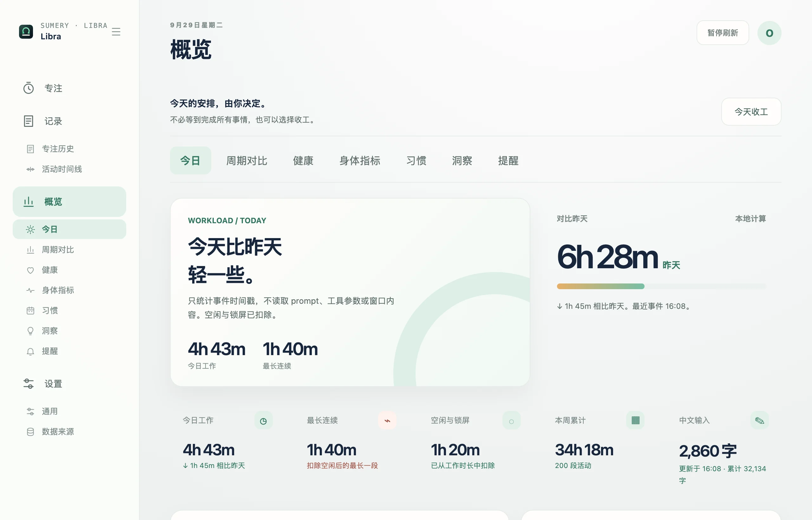Open 周期对比 in the sidebar submenu
The height and width of the screenshot is (520, 812).
tap(69, 250)
